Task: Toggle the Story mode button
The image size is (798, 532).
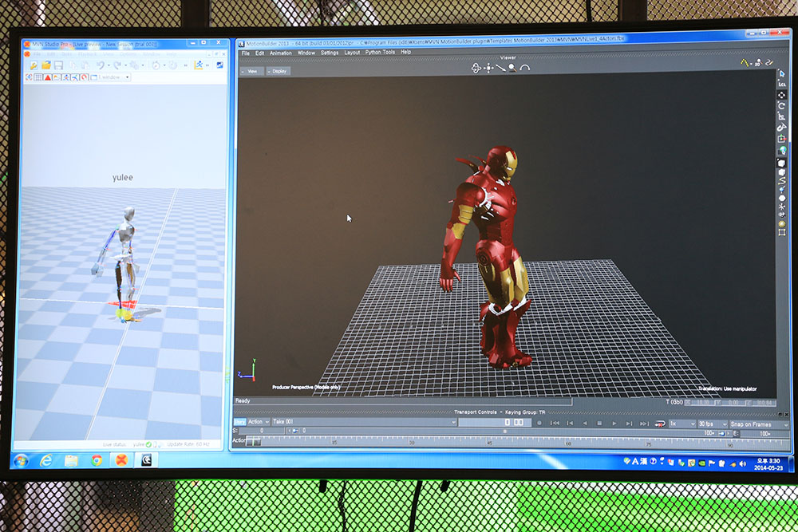Action: coord(239,422)
